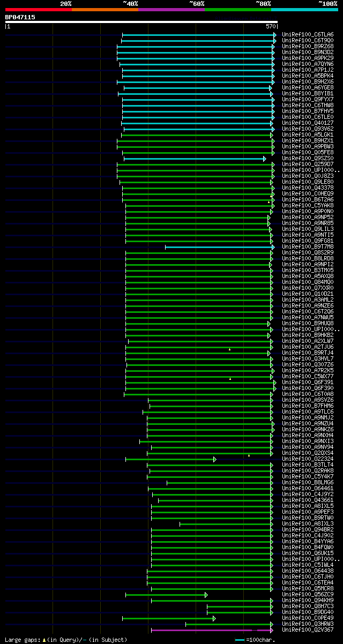Click the green ~80% identity legend segment
Viewport: 343px width, 644px height.
click(x=238, y=9)
